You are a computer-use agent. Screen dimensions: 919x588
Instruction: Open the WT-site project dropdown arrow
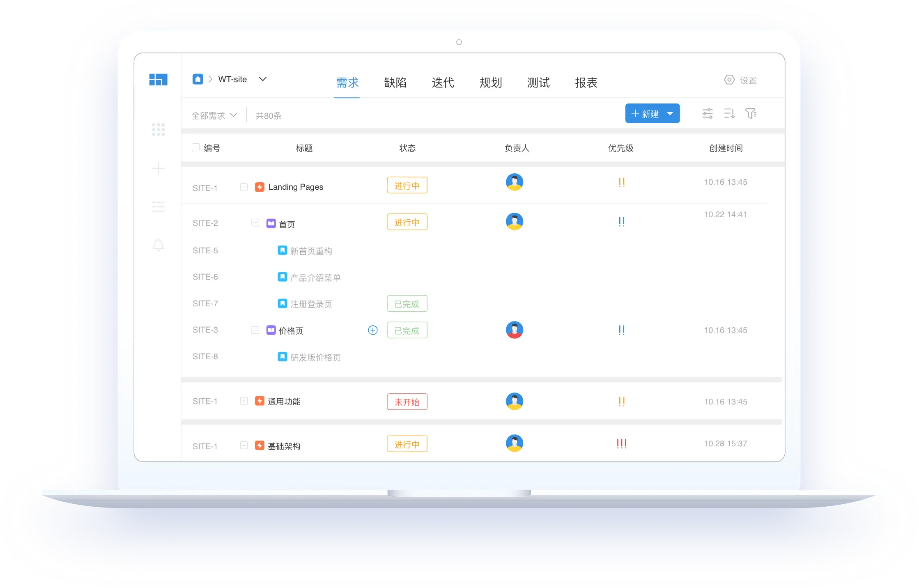263,79
